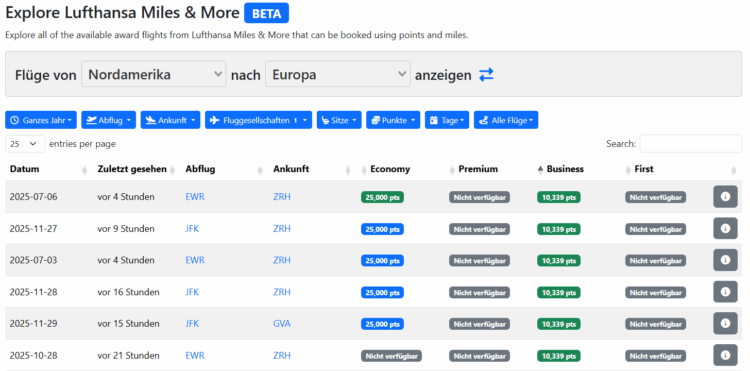Click Business 10,339 pts badge for 2025-07-06
Viewport: 750px width, 371px height.
pyautogui.click(x=559, y=197)
